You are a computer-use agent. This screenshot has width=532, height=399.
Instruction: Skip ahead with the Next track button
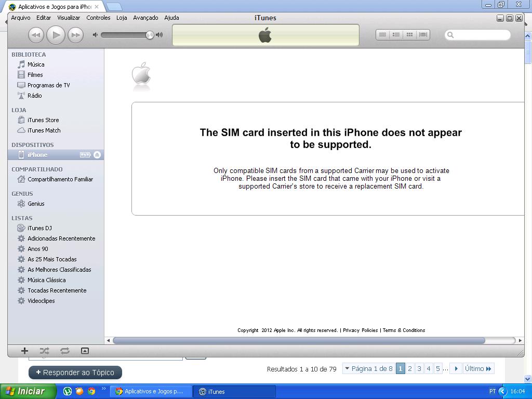click(x=76, y=35)
